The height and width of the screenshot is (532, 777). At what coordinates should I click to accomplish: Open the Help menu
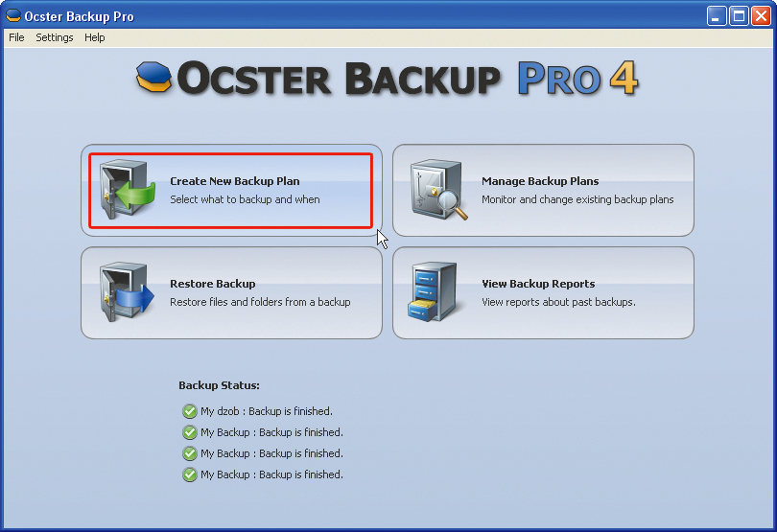point(94,37)
